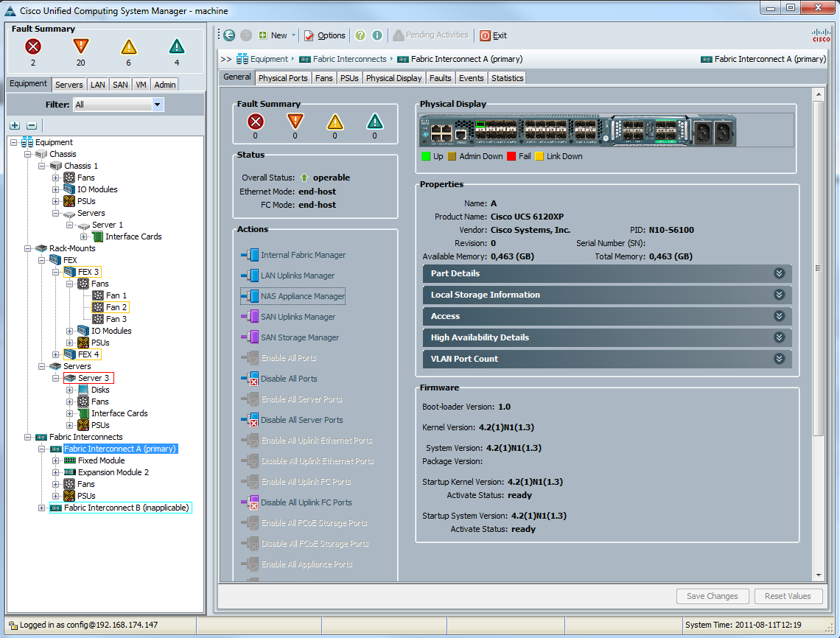The width and height of the screenshot is (840, 638).
Task: Open the Options toolbar item
Action: (x=325, y=35)
